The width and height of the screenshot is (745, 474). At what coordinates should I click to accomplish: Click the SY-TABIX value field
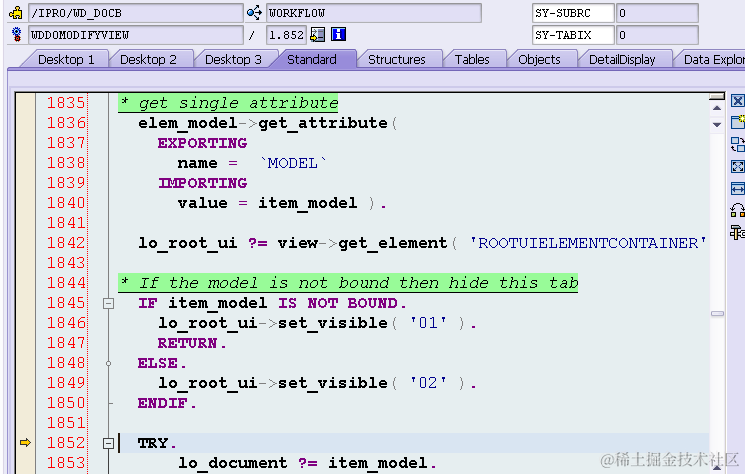click(657, 35)
